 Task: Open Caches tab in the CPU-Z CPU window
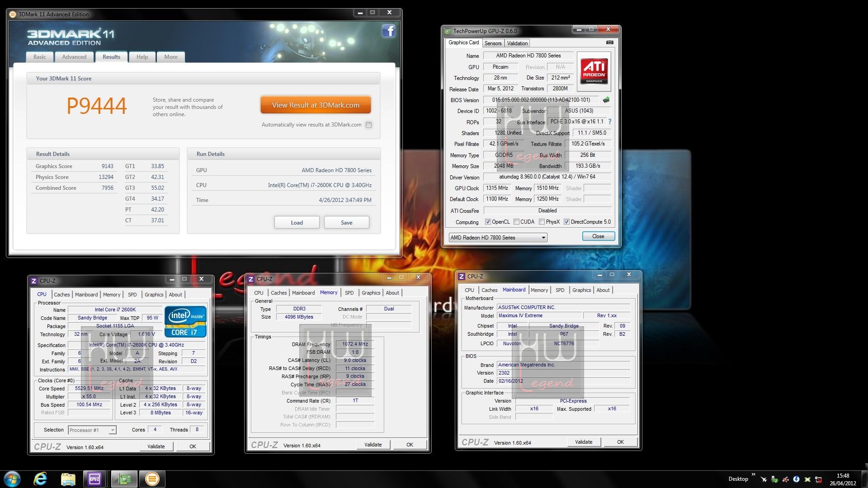pyautogui.click(x=62, y=295)
